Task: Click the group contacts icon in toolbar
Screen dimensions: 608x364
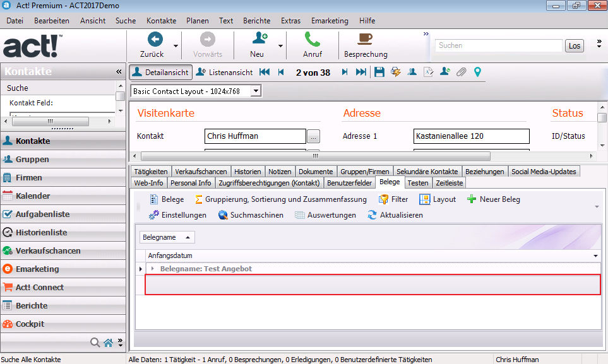Action: [412, 72]
